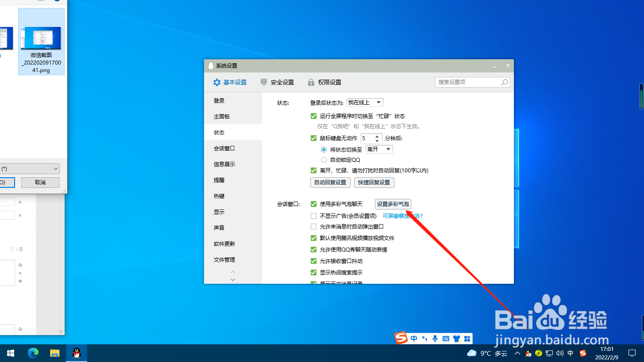The height and width of the screenshot is (362, 644).
Task: Select 热键 in the settings sidebar
Action: click(233, 196)
